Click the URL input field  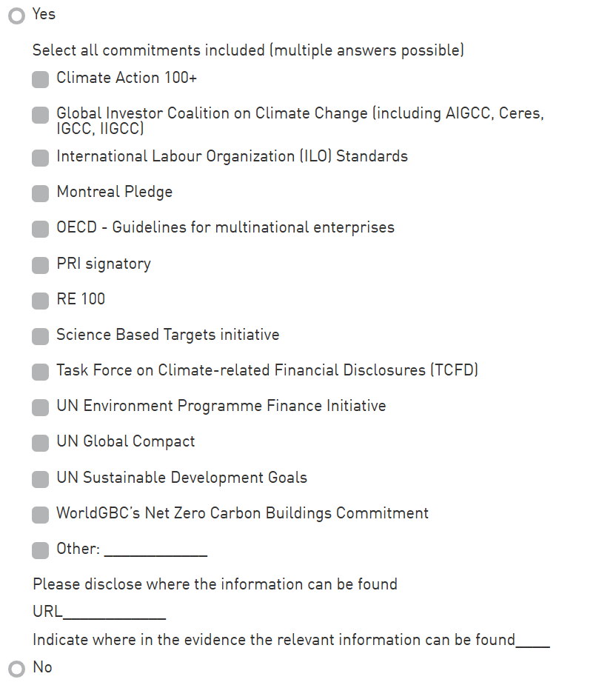(114, 612)
